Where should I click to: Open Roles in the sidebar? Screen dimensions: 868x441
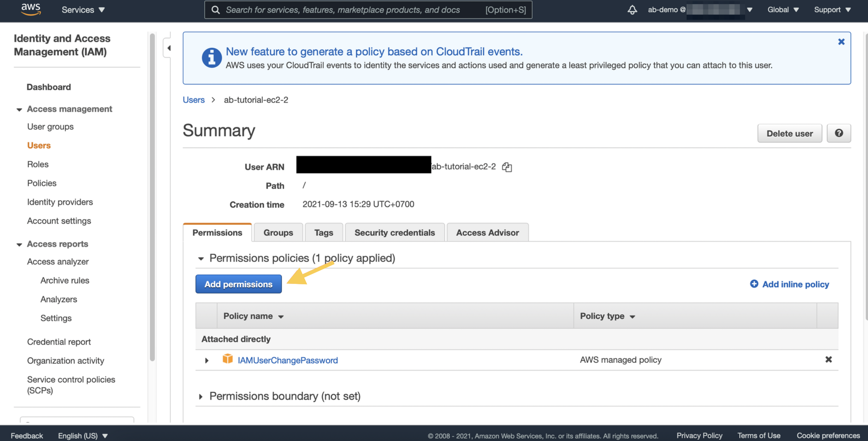pos(38,165)
